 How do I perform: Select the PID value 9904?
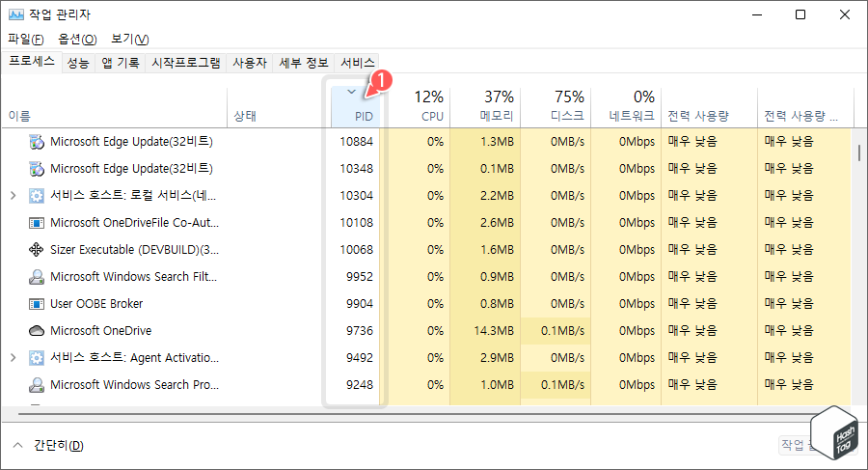coord(360,304)
